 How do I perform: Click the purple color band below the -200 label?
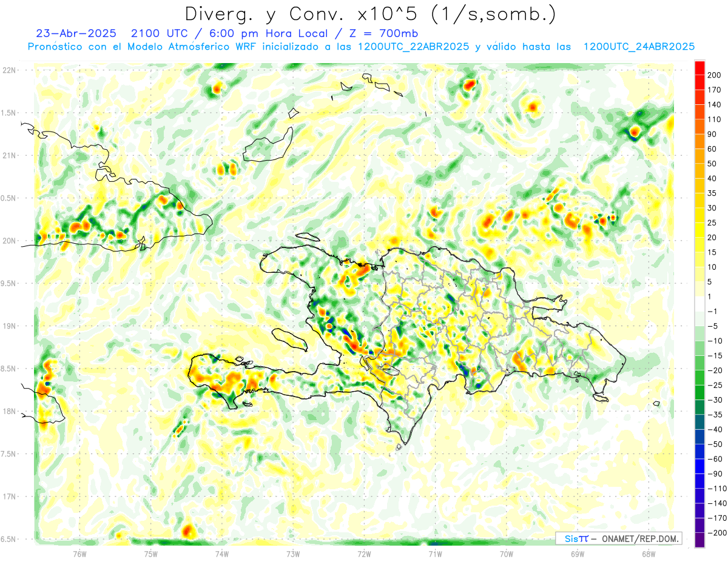point(699,540)
